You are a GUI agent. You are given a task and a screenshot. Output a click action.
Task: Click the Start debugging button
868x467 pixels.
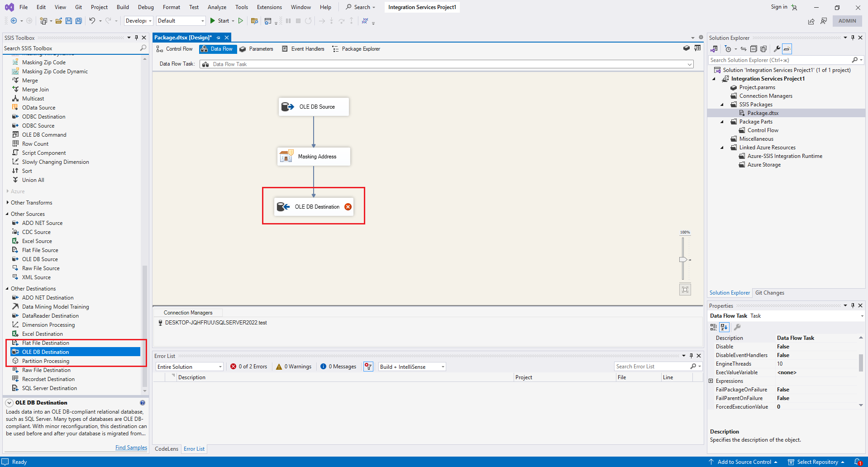coord(220,21)
